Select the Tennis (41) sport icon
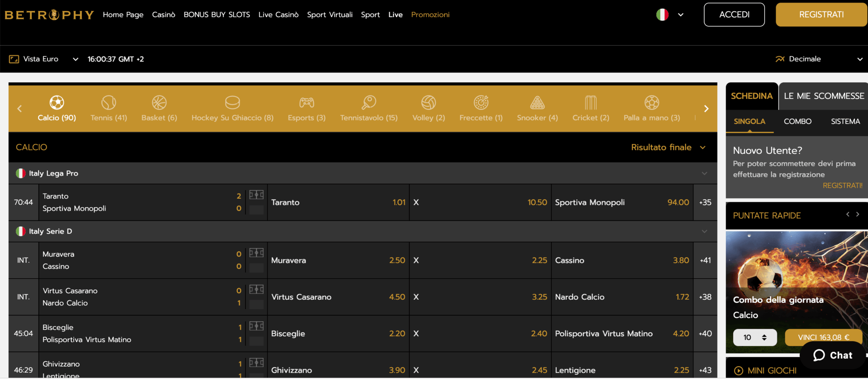 tap(109, 102)
